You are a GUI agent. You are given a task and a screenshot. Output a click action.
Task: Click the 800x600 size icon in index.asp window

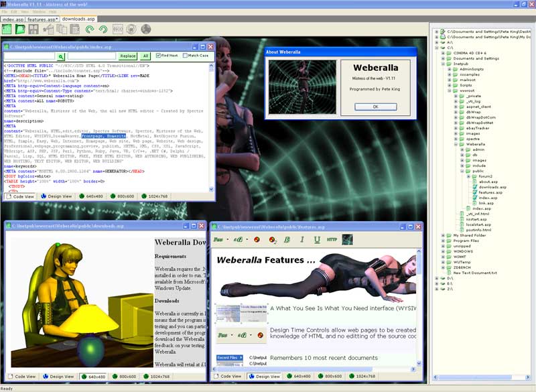[113, 196]
